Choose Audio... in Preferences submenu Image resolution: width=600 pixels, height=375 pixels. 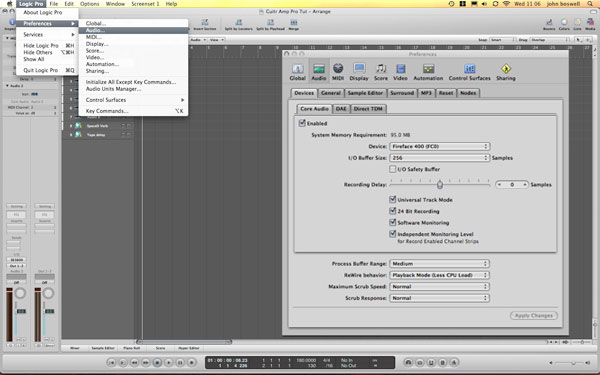134,30
